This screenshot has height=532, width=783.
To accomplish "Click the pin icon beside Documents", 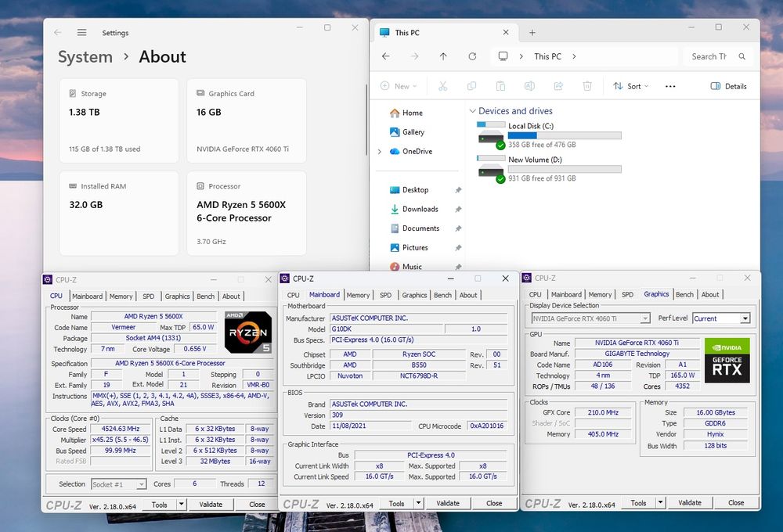I will 458,228.
